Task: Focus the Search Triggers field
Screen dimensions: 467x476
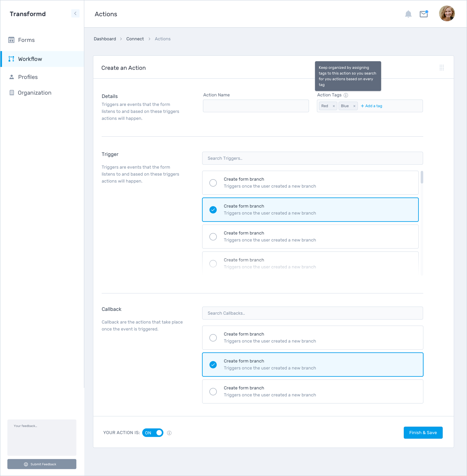Action: click(x=312, y=158)
